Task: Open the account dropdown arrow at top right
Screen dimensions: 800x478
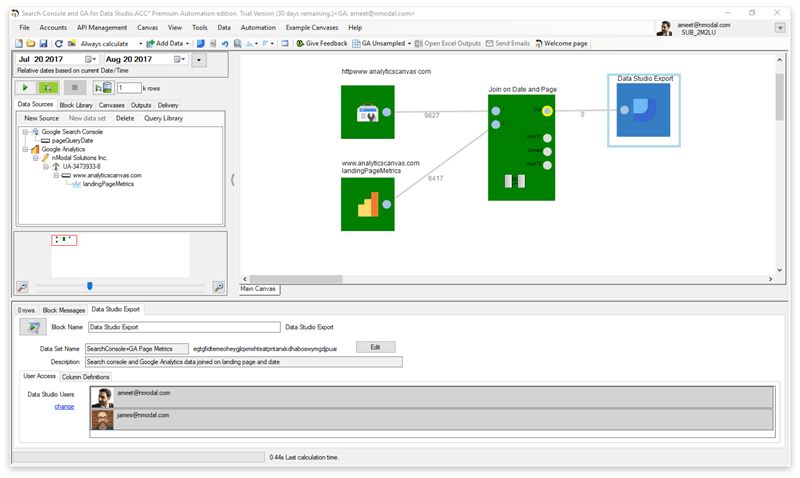Action: point(780,28)
